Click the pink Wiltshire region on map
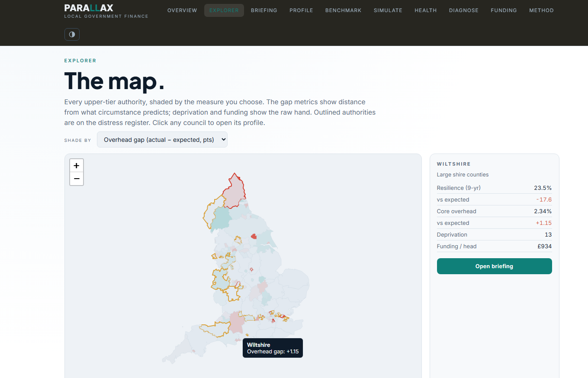 click(237, 322)
